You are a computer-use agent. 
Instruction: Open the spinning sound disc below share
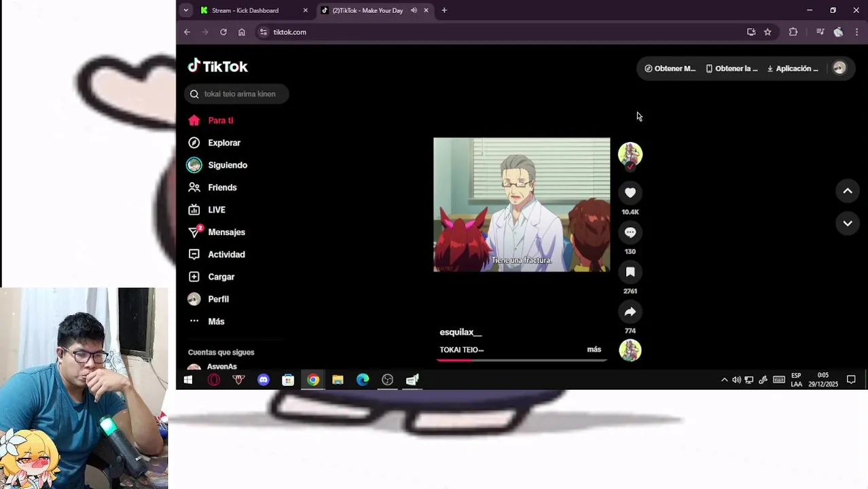coord(630,350)
